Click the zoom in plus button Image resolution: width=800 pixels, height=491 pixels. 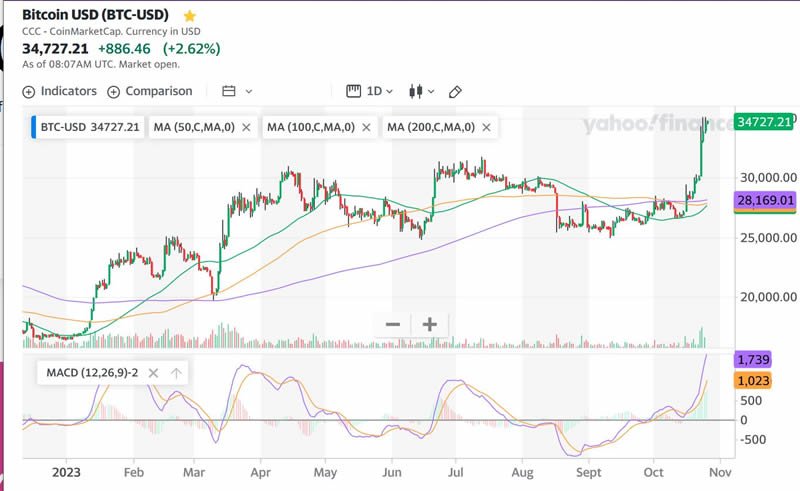coord(430,324)
